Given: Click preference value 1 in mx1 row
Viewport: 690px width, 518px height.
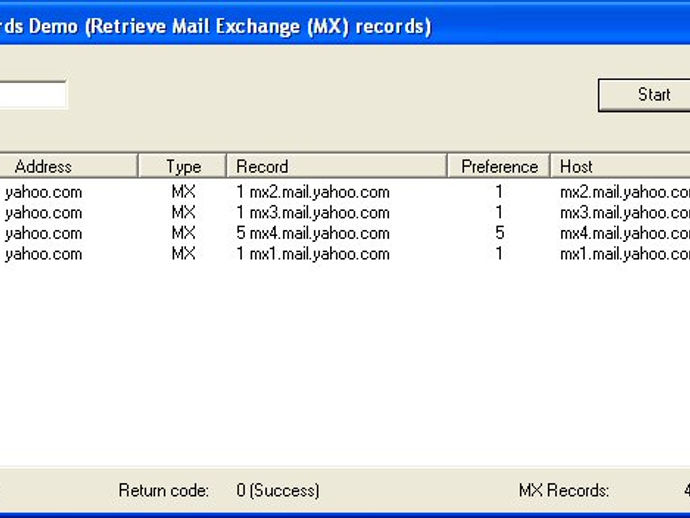Looking at the screenshot, I should (499, 253).
